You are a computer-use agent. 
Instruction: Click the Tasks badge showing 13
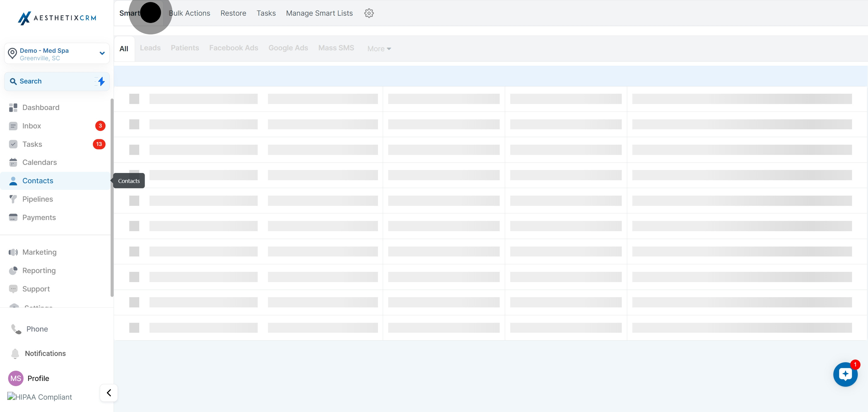tap(99, 144)
